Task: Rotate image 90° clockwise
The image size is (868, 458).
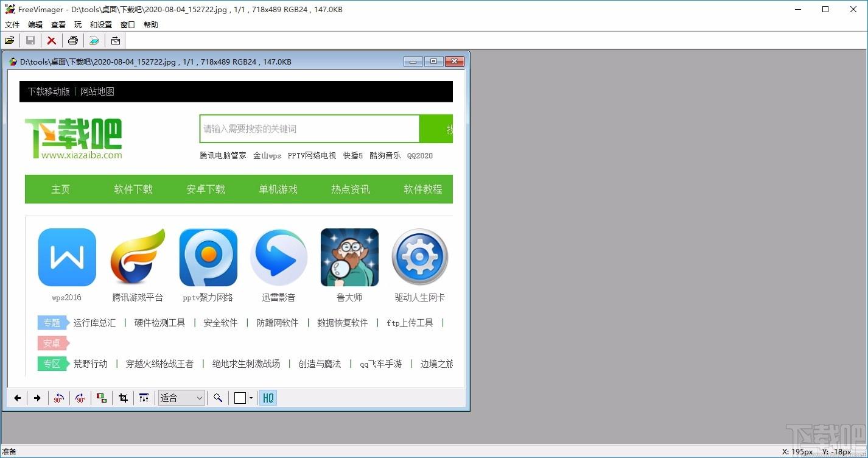Action: [x=80, y=398]
